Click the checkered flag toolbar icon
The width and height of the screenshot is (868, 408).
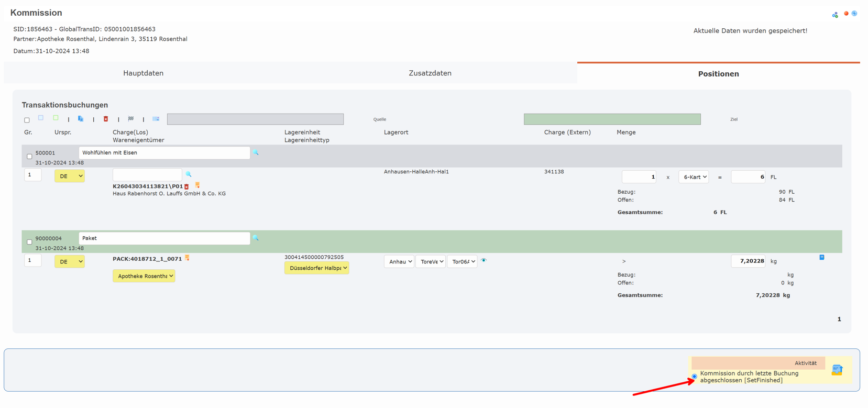point(131,119)
